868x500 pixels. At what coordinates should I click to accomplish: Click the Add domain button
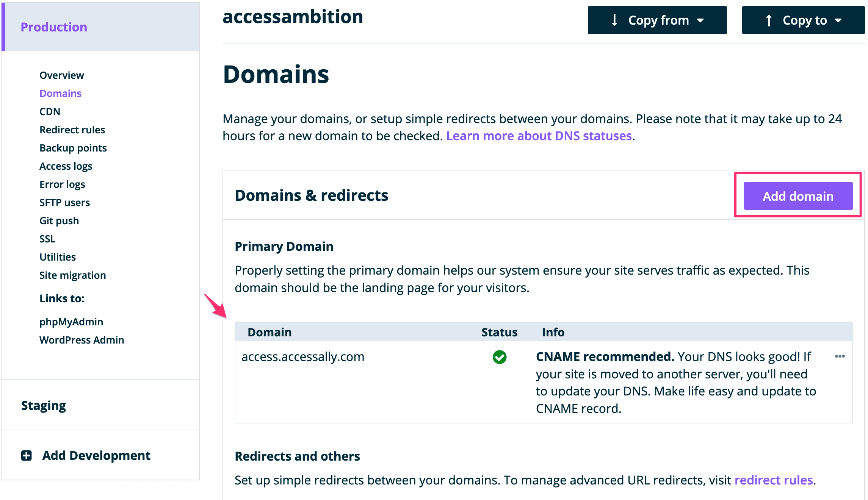point(797,196)
